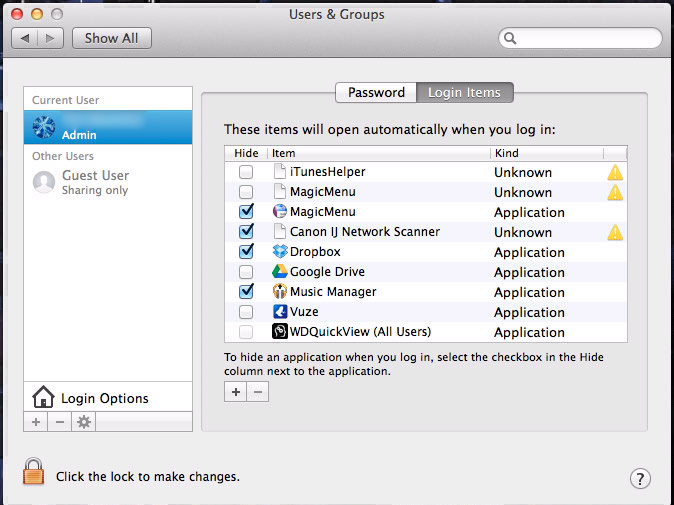The height and width of the screenshot is (505, 674).
Task: Click Unknown kind of iTunesHelper
Action: click(x=523, y=172)
